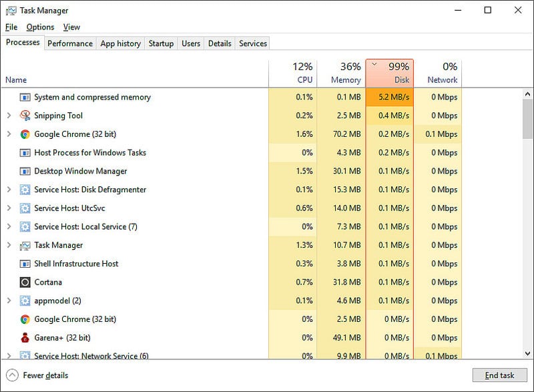The image size is (534, 392).
Task: Click the 31.8 MB memory value
Action: point(346,282)
